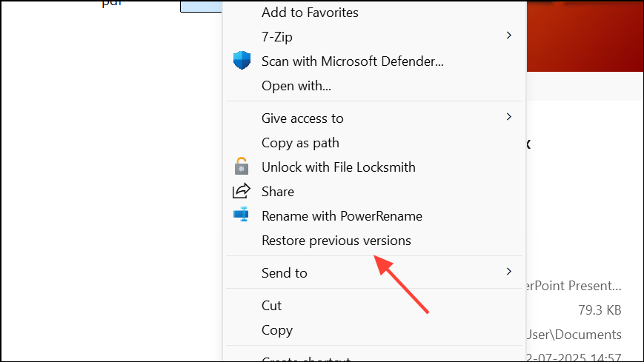Click the Microsoft Defender shield icon
644x362 pixels.
pyautogui.click(x=242, y=61)
